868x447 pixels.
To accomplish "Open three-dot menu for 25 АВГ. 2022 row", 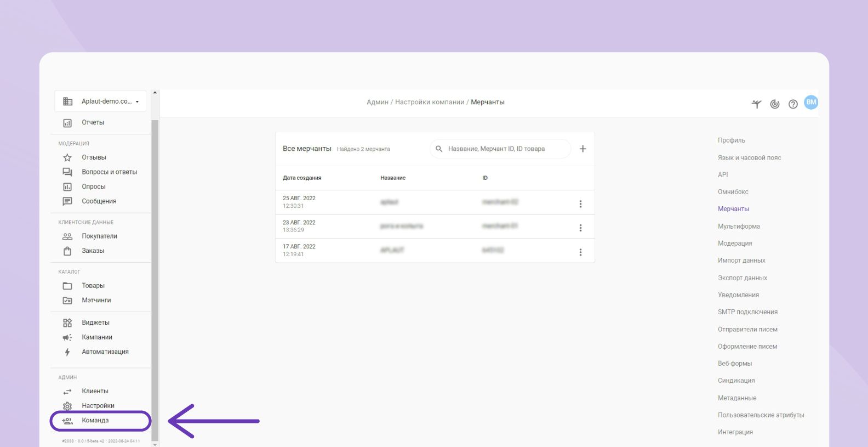I will pos(580,204).
